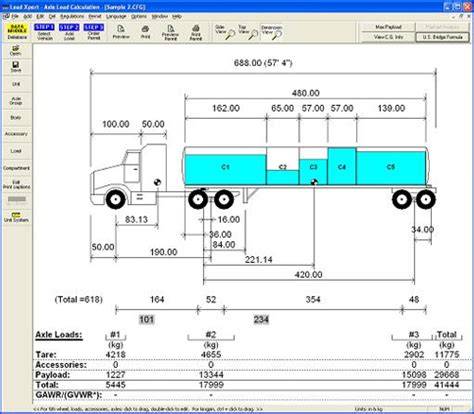Image resolution: width=474 pixels, height=414 pixels.
Task: Click the U.S. Bridge Formula button
Action: click(442, 37)
